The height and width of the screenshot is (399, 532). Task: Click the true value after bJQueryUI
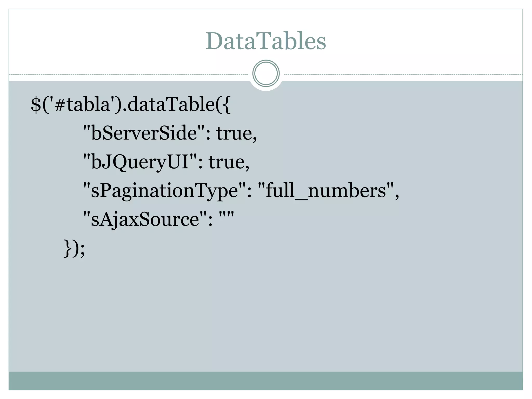click(227, 162)
